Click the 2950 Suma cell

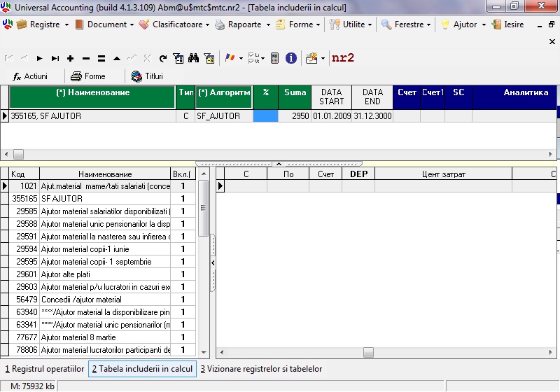tap(295, 116)
